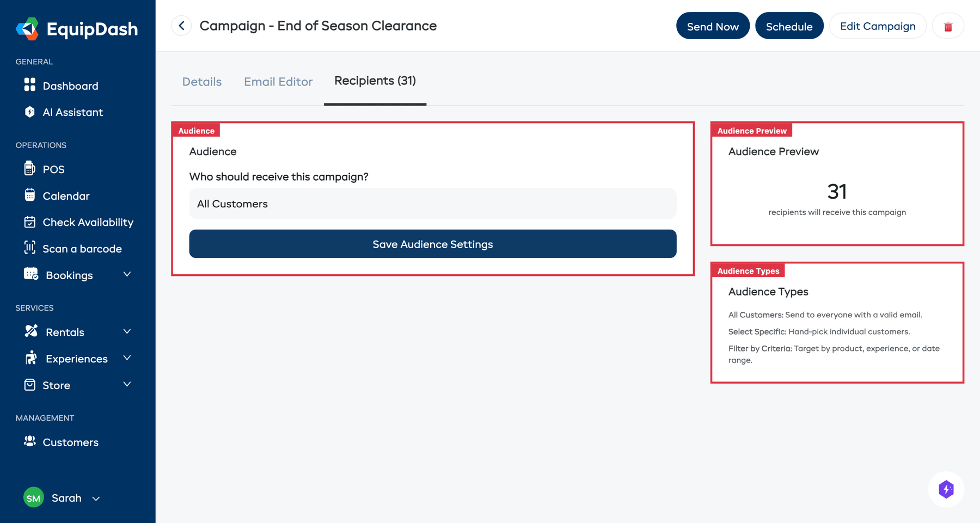Open the AI Assistant
This screenshot has width=980, height=523.
tap(30, 112)
